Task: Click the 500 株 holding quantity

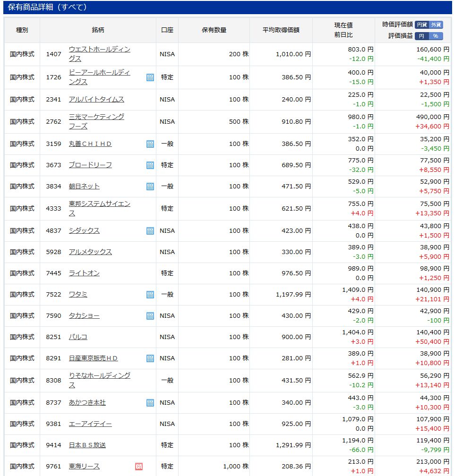Action: coord(239,121)
